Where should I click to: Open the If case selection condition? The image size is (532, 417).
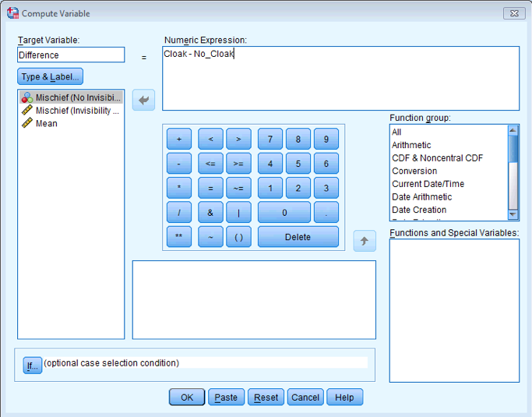[x=32, y=365]
